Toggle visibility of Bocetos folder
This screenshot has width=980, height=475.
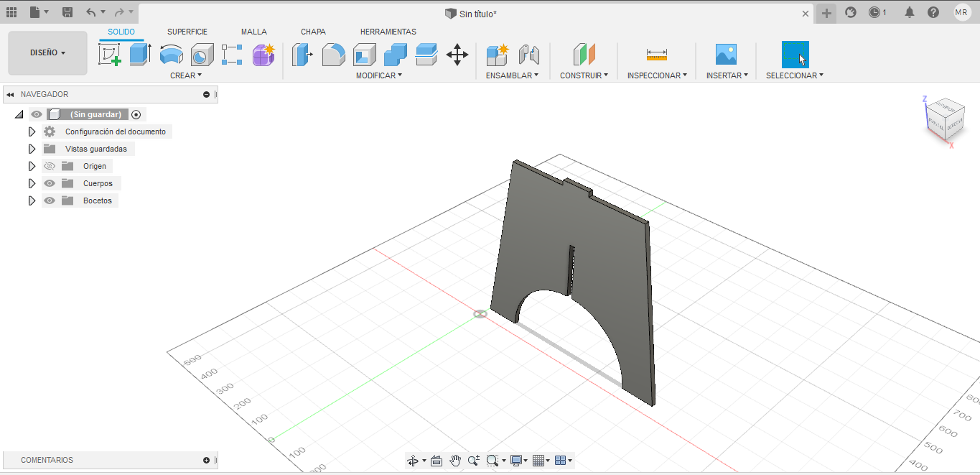point(50,200)
